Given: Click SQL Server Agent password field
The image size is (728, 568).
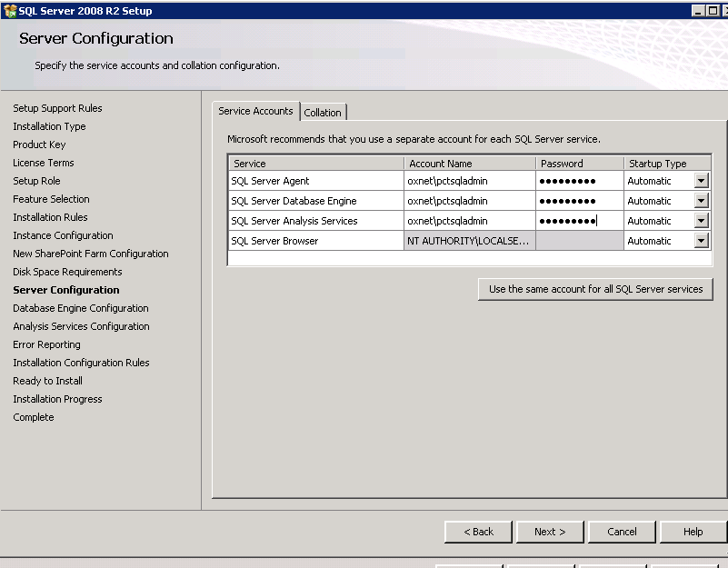Looking at the screenshot, I should click(x=580, y=181).
